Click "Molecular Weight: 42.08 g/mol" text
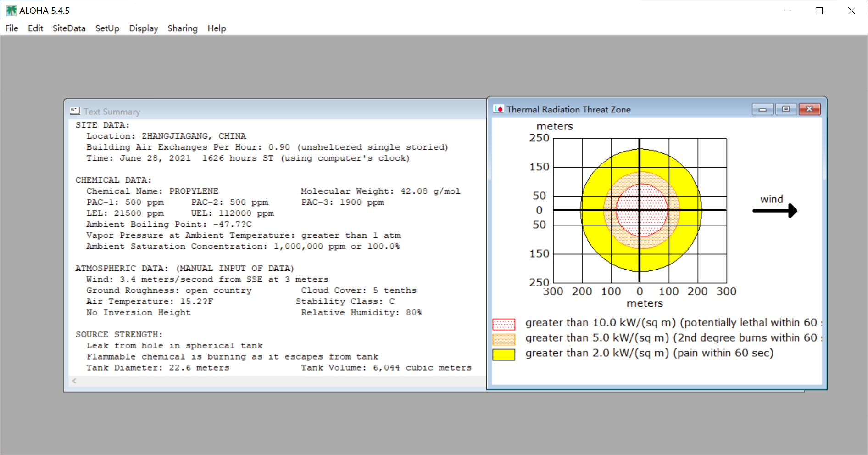 pyautogui.click(x=380, y=191)
